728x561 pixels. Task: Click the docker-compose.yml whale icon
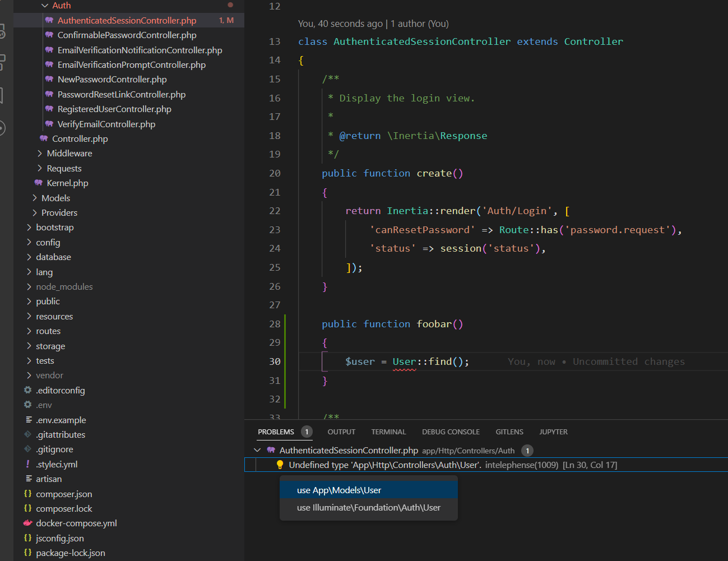point(28,523)
